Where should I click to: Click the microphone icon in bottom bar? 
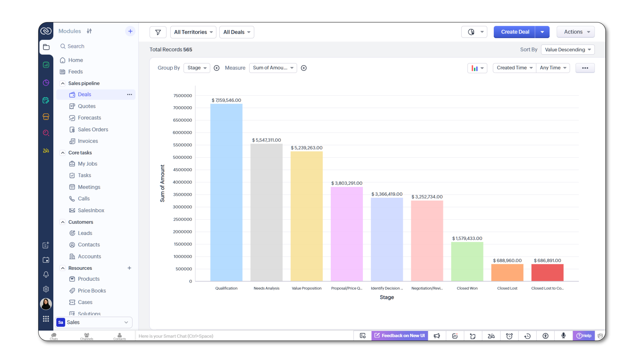(x=563, y=336)
